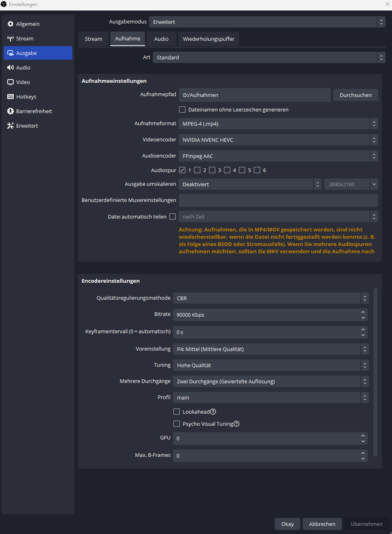Enable Dateinamen ohne Leerzeichen generieren checkbox

(182, 109)
